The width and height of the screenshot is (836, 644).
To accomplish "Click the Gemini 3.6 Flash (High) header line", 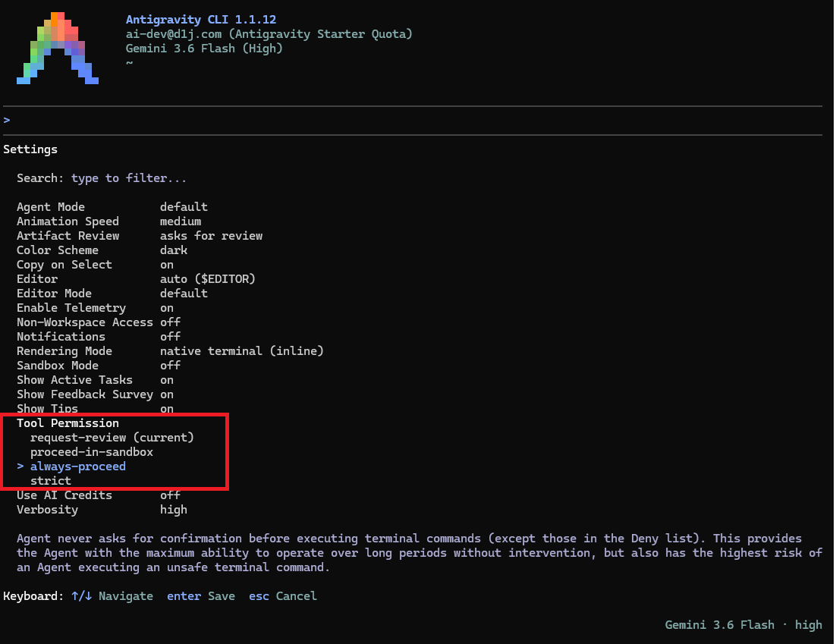I will coord(204,49).
